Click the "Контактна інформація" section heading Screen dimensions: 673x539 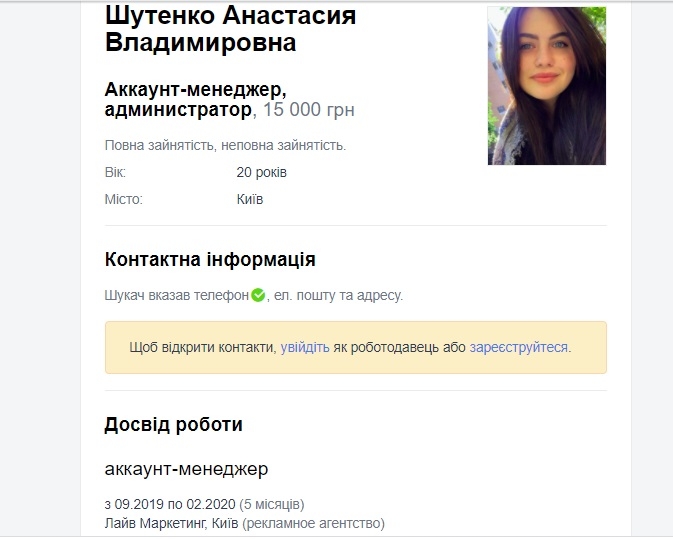[x=210, y=260]
